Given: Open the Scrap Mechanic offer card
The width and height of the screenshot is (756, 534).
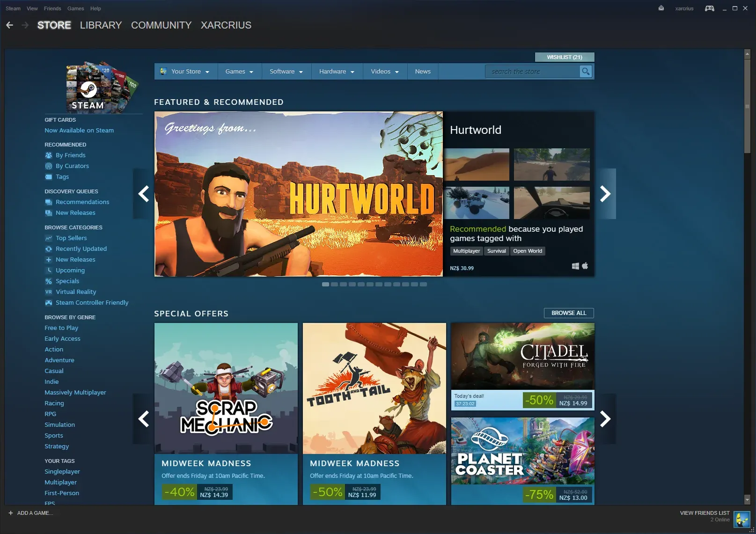Looking at the screenshot, I should (x=226, y=414).
